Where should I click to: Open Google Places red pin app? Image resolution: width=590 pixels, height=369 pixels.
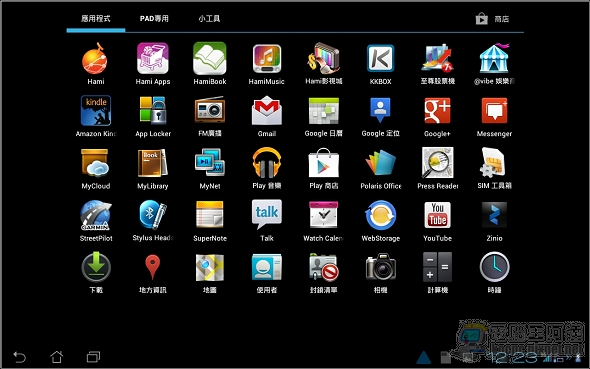pos(153,273)
